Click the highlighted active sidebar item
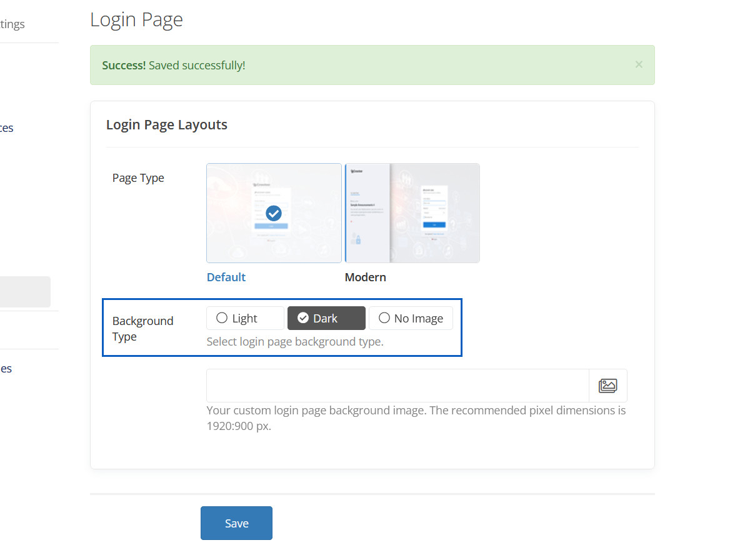Image resolution: width=750 pixels, height=560 pixels. click(x=25, y=292)
